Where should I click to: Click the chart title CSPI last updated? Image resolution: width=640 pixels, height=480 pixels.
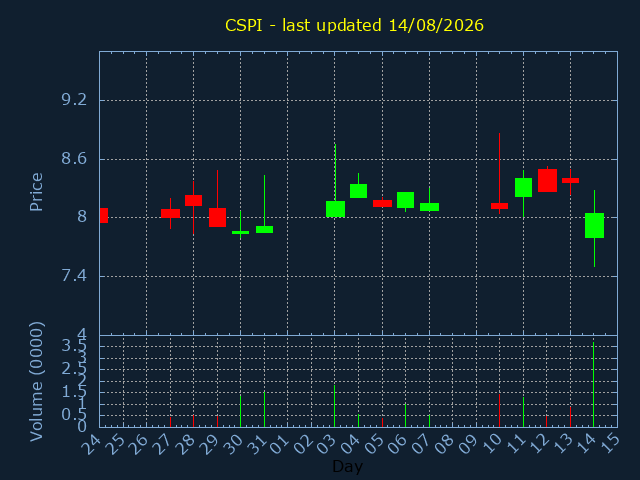[x=354, y=25]
